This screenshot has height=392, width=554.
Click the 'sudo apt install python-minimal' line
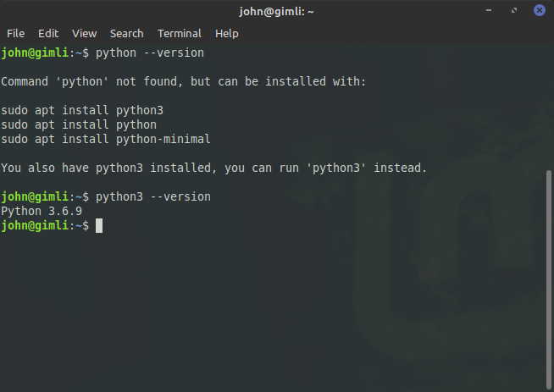click(x=106, y=139)
